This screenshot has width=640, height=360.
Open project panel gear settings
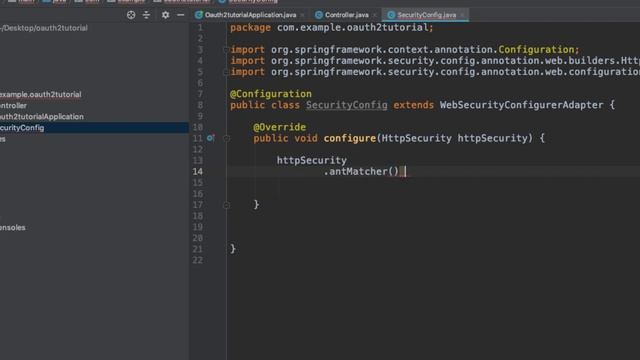tap(165, 15)
